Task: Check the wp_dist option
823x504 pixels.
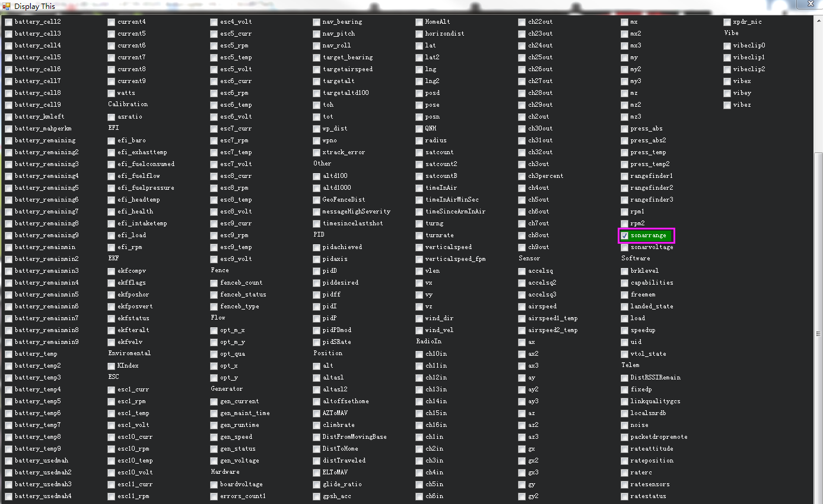Action: coord(317,129)
